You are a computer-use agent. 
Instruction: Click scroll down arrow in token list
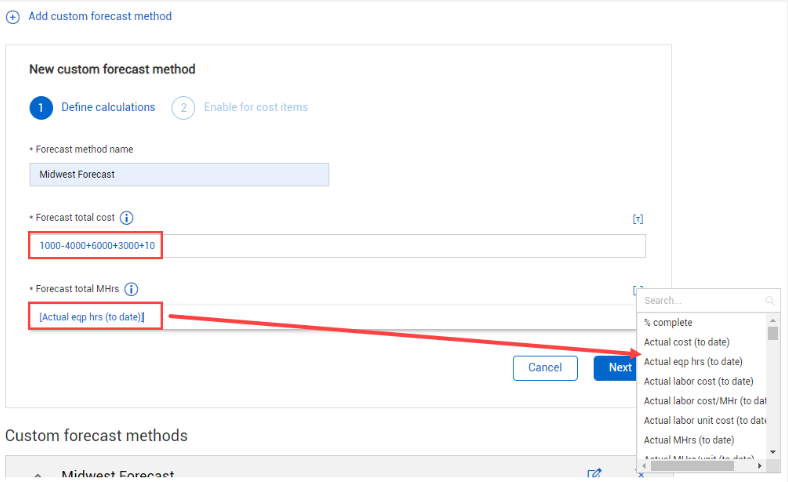773,452
